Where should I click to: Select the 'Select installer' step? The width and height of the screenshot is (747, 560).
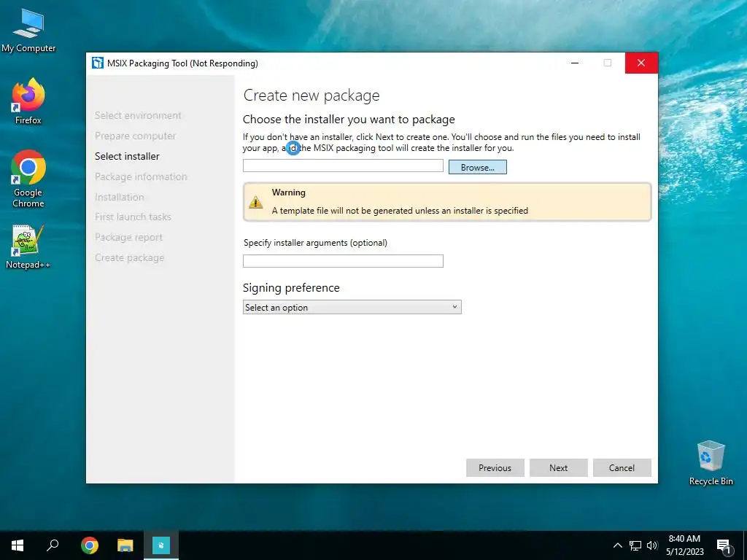click(x=127, y=156)
